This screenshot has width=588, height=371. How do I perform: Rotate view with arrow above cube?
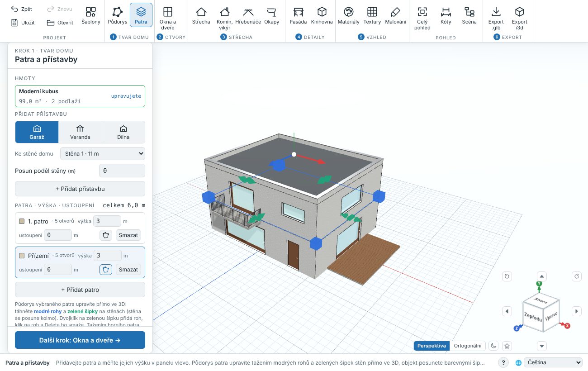click(x=542, y=276)
